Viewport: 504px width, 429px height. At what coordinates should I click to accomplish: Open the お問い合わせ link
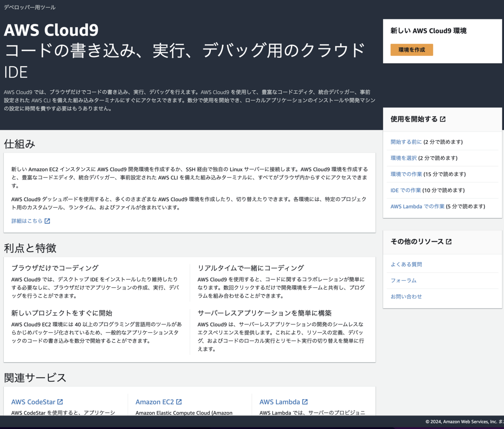click(406, 296)
